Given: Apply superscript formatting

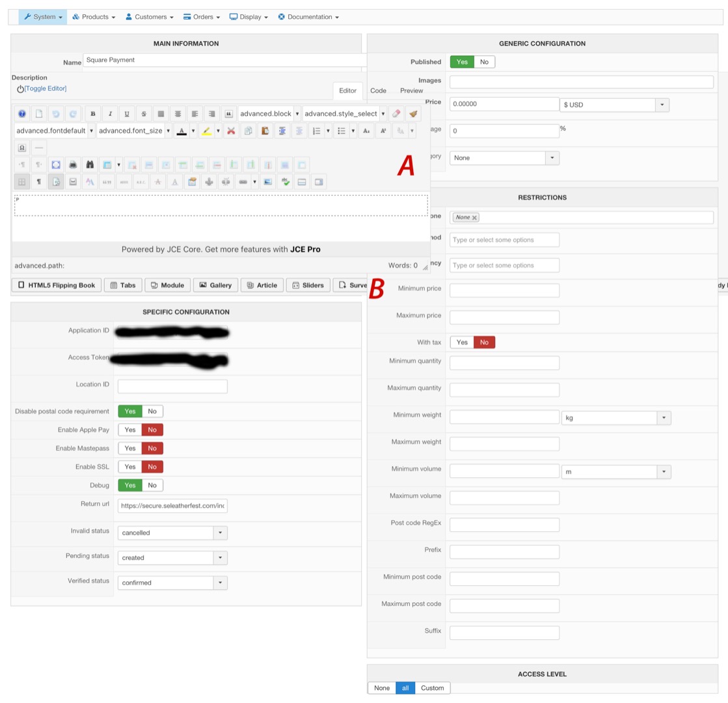Looking at the screenshot, I should tap(383, 131).
